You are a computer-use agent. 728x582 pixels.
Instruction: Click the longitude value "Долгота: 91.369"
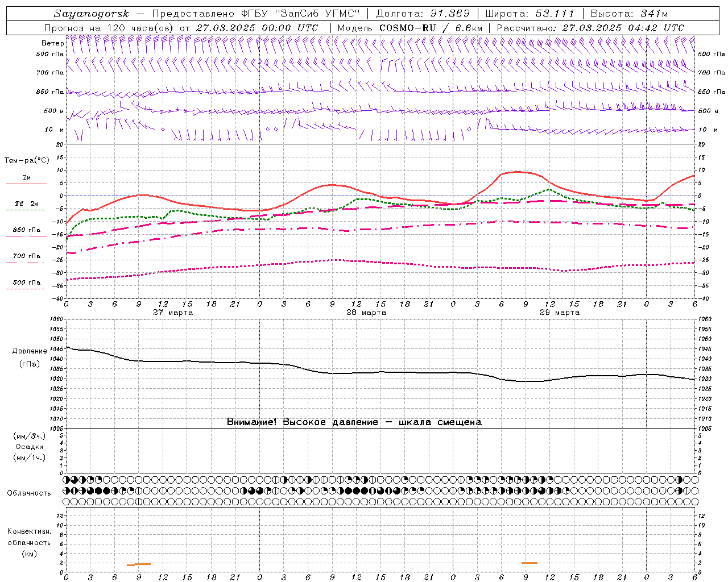[423, 14]
